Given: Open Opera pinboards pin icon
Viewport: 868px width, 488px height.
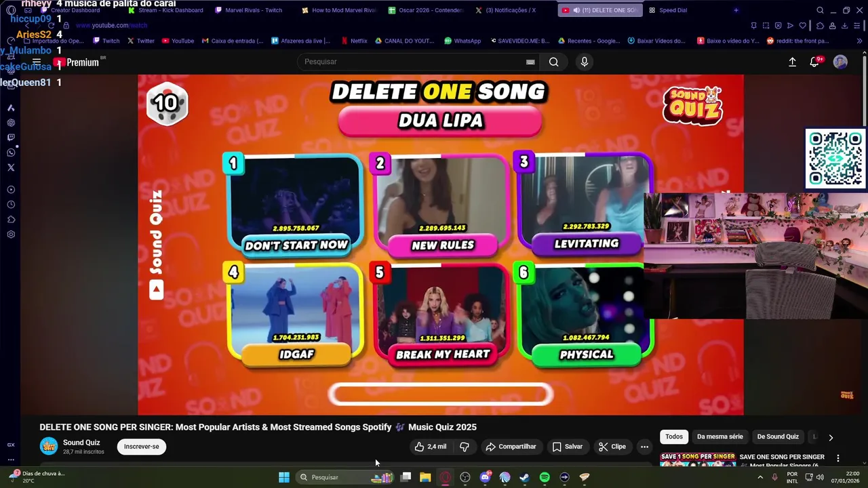Looking at the screenshot, I should tap(753, 26).
